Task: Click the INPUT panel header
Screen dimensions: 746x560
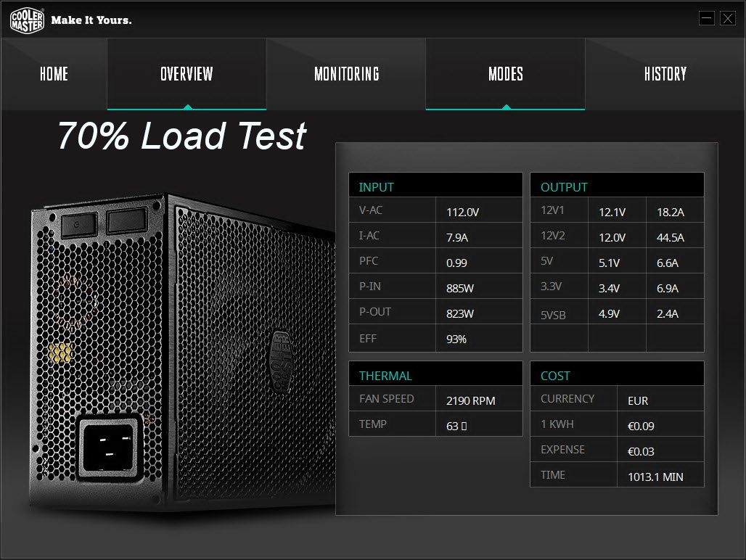Action: [x=435, y=186]
